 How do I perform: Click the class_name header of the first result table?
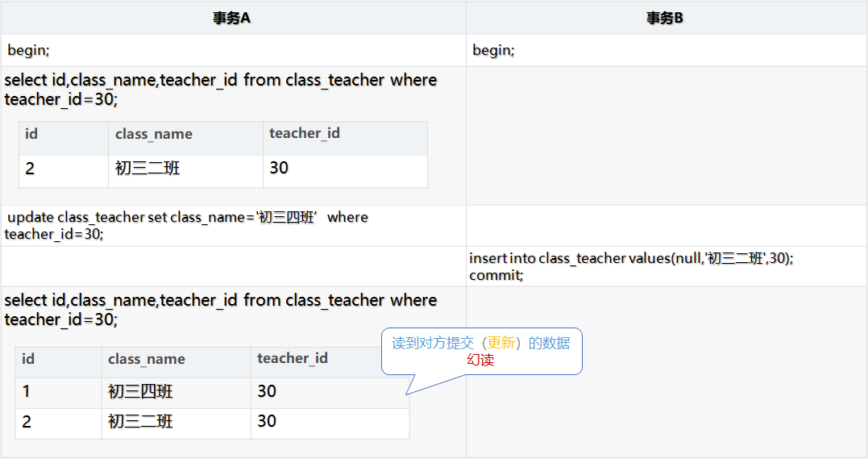[x=154, y=134]
